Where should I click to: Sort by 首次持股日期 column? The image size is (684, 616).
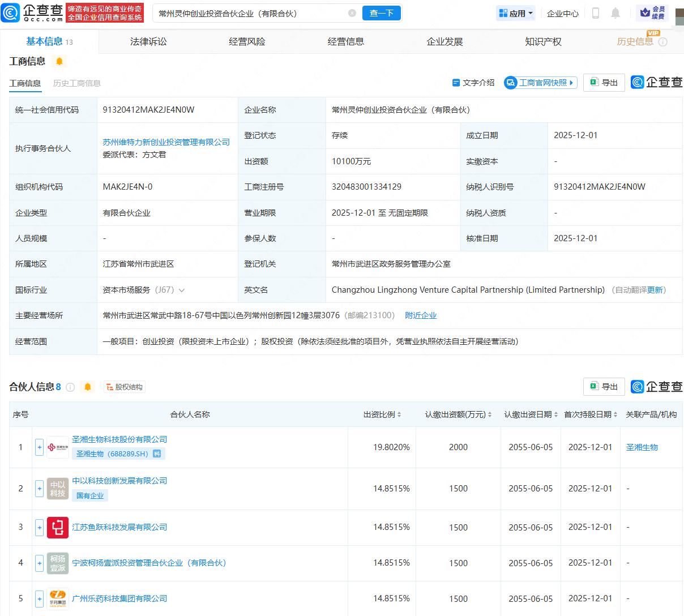615,415
